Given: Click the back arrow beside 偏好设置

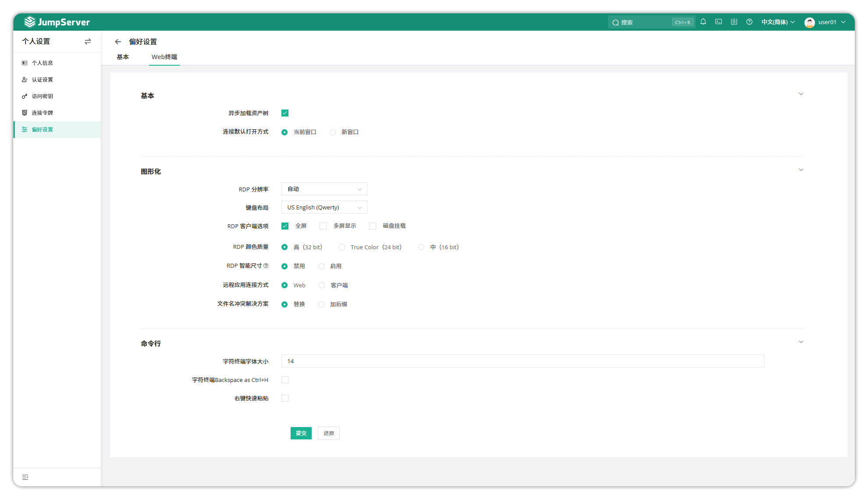Looking at the screenshot, I should coord(118,42).
